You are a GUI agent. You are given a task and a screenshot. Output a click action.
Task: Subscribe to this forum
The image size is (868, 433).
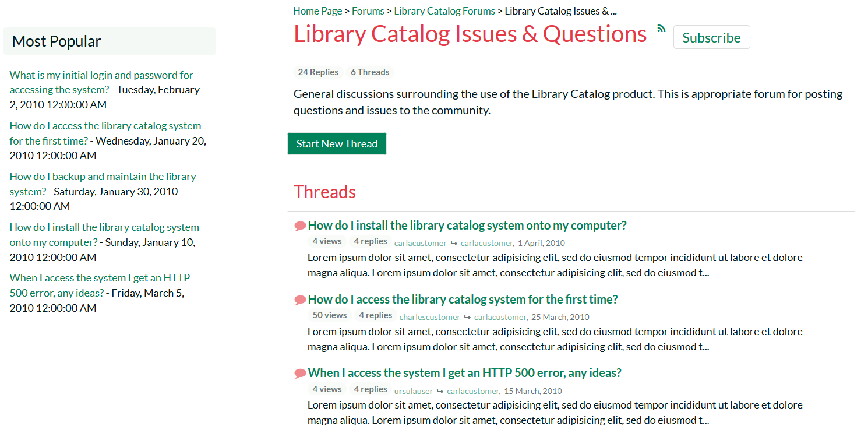click(x=711, y=37)
